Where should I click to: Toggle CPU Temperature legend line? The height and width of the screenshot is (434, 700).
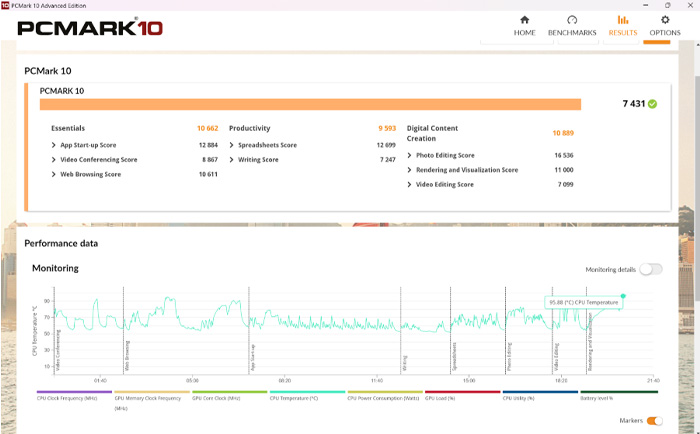click(x=307, y=392)
